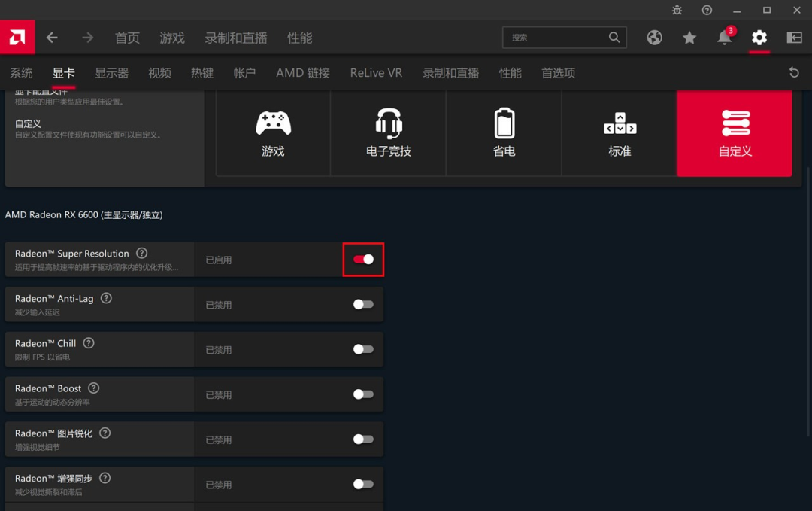
Task: Switch to the AMD 链接 tab
Action: pos(303,73)
